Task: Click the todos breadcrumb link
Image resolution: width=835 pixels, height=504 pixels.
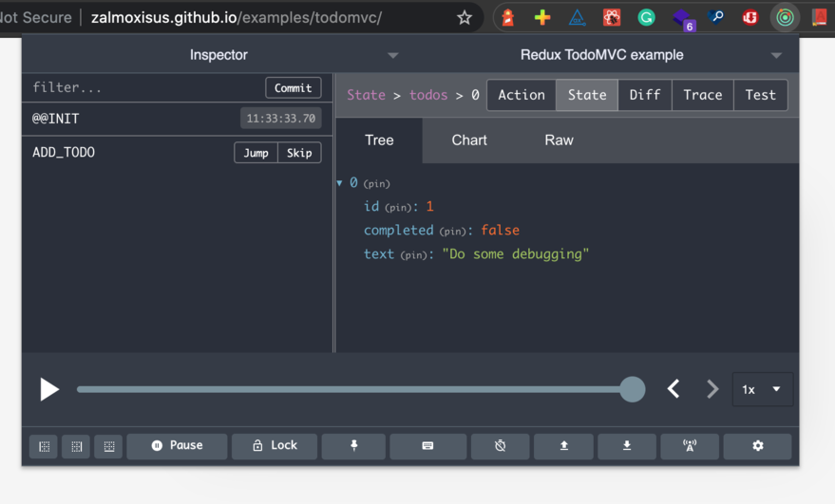Action: tap(428, 95)
